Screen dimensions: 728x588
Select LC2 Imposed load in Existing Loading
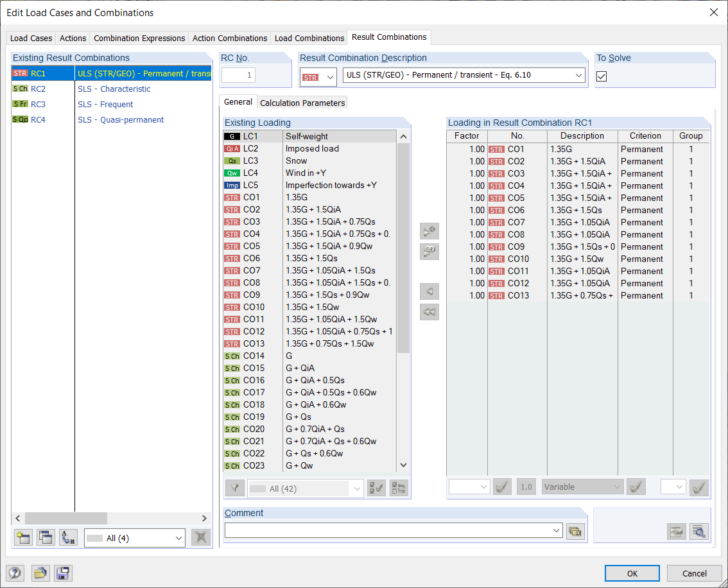click(x=309, y=148)
